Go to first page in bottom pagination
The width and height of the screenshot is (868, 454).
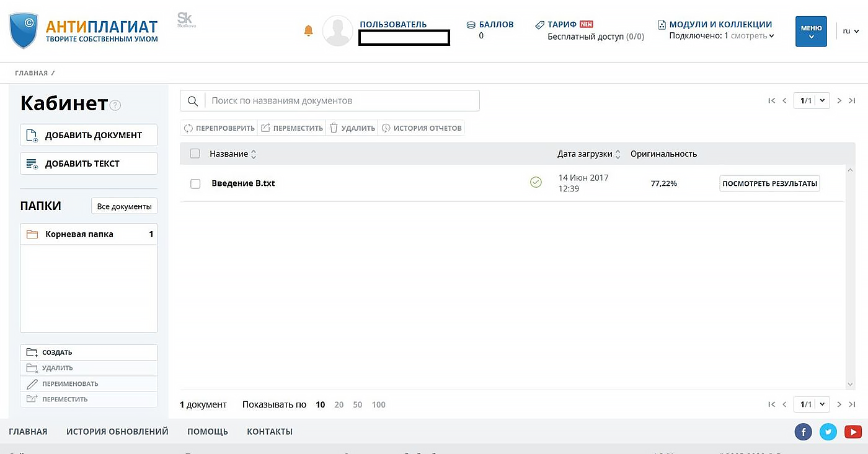pos(772,404)
